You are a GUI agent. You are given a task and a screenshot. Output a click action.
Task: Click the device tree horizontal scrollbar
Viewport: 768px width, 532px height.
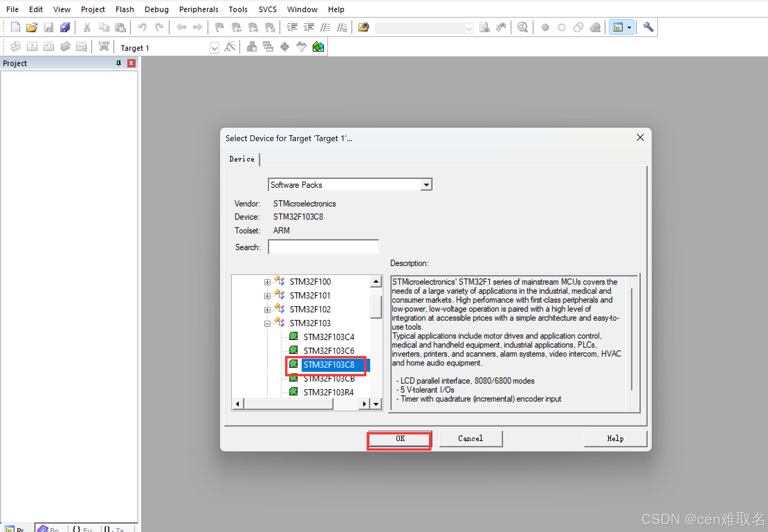click(x=289, y=404)
